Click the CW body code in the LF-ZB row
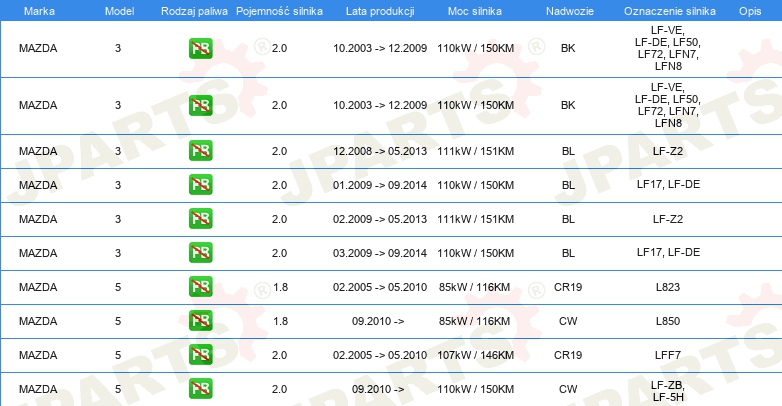This screenshot has width=782, height=406. 568,389
